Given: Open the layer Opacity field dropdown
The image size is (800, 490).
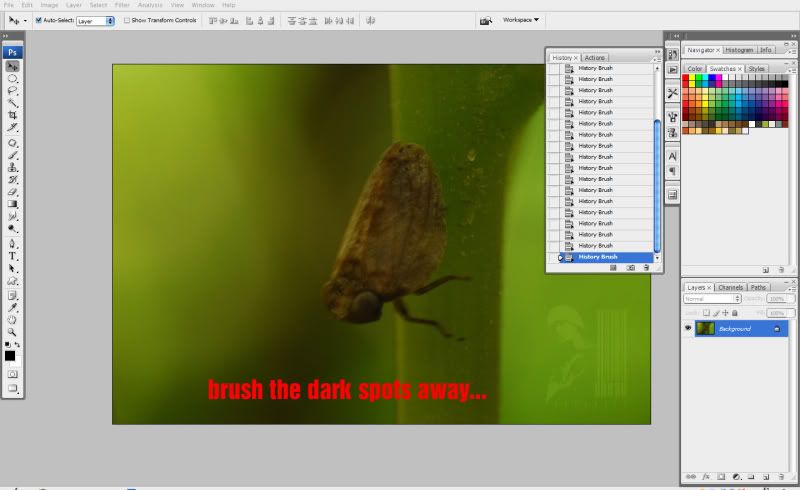Looking at the screenshot, I should 781,299.
